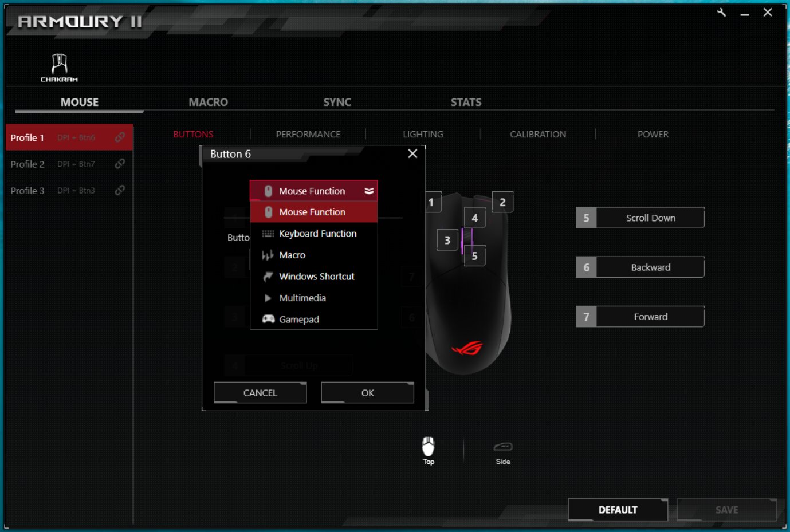Switch to the Top mouse view
This screenshot has height=532, width=790.
pyautogui.click(x=429, y=451)
